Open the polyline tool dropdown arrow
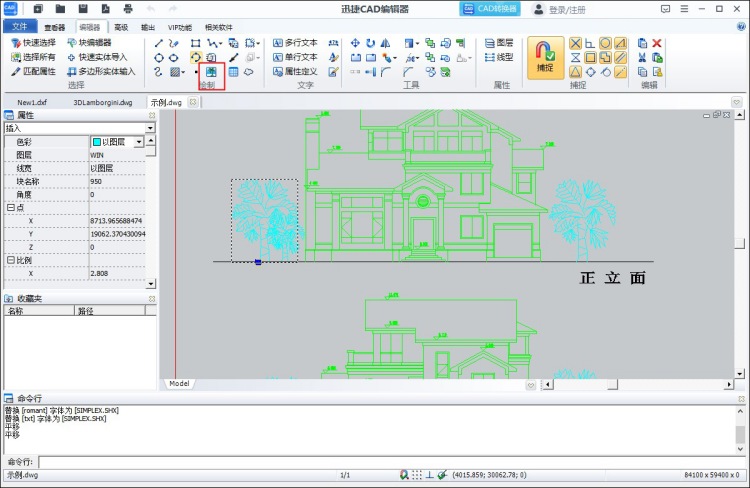Viewport: 750px width, 488px height. [220, 44]
